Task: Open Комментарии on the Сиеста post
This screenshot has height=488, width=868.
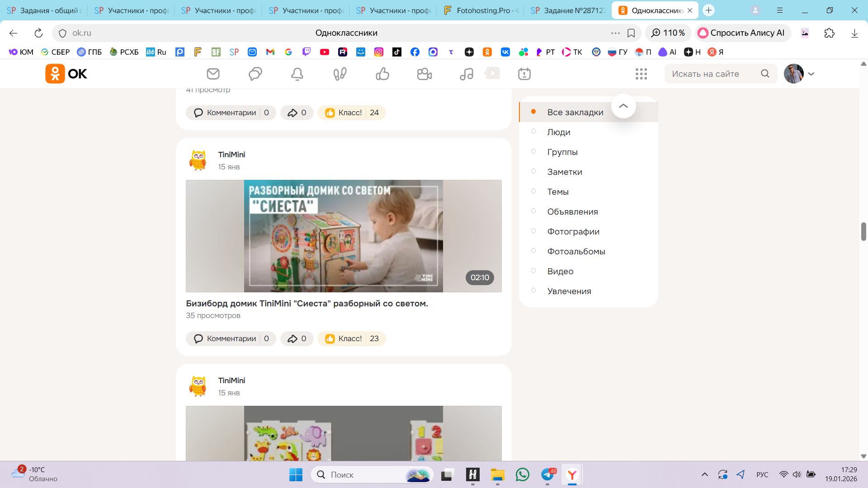Action: [x=231, y=338]
